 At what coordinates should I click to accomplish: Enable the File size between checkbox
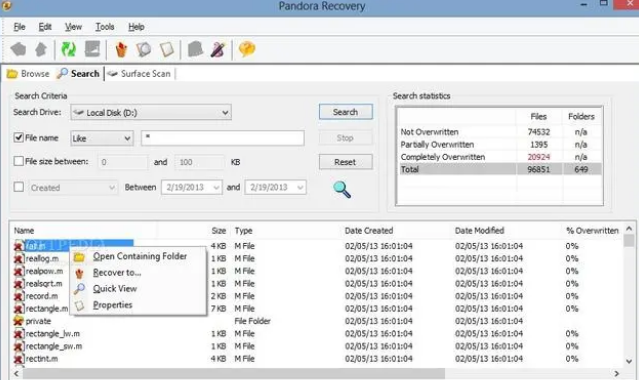(18, 161)
